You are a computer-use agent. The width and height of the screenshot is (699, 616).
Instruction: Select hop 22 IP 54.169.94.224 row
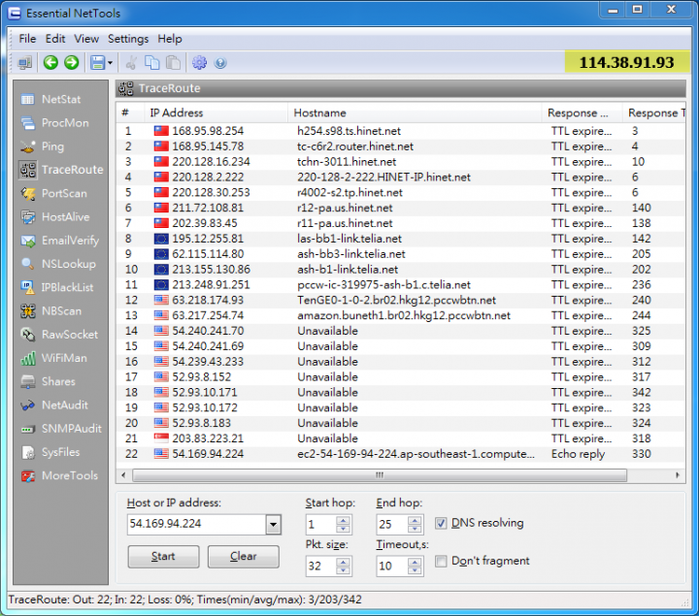coord(401,454)
